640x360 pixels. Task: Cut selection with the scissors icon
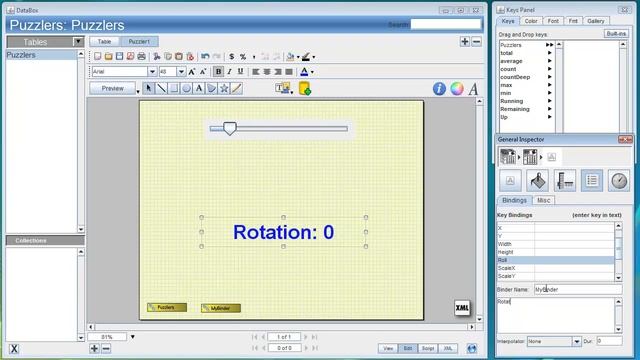157,56
